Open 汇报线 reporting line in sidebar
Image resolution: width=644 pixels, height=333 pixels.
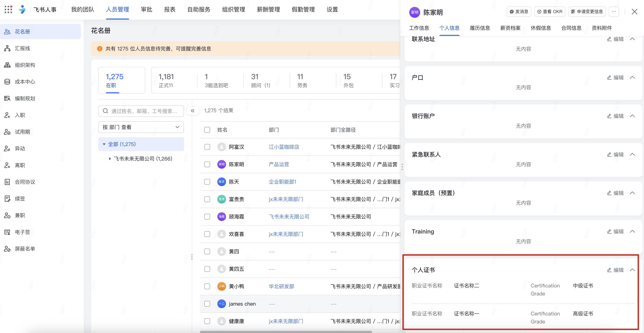click(40, 48)
